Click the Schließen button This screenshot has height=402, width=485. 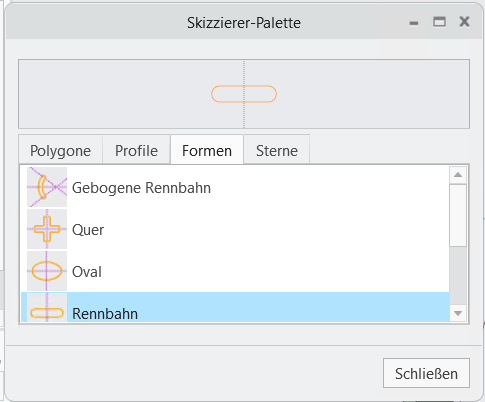(x=426, y=373)
